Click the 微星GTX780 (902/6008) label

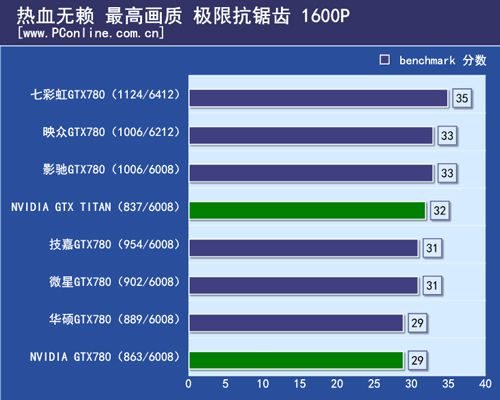(x=114, y=282)
